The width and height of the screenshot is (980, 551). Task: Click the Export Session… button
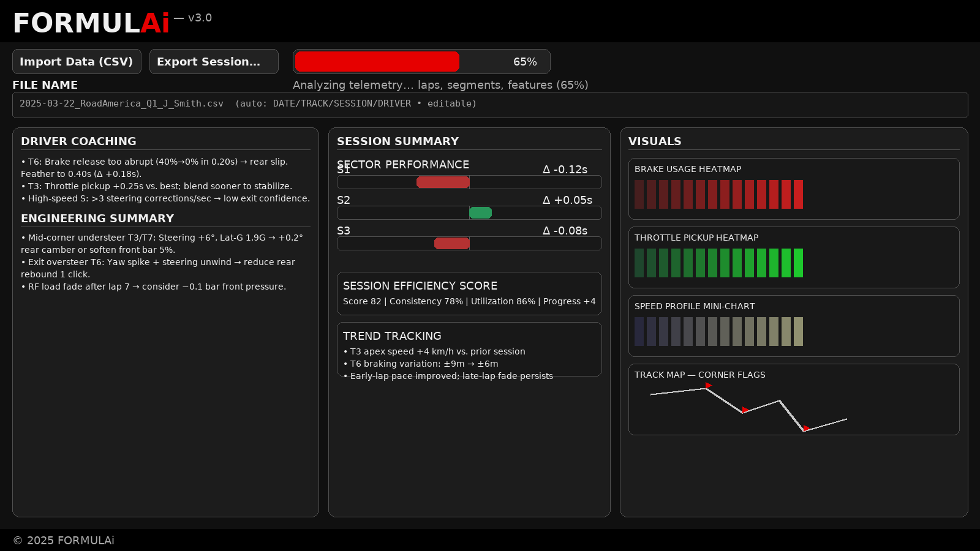pos(214,61)
